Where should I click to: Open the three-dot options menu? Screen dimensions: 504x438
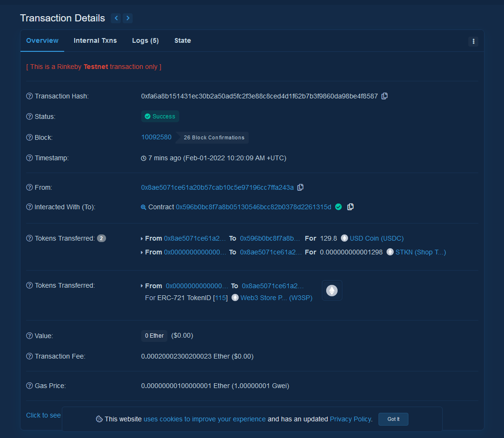(x=473, y=41)
